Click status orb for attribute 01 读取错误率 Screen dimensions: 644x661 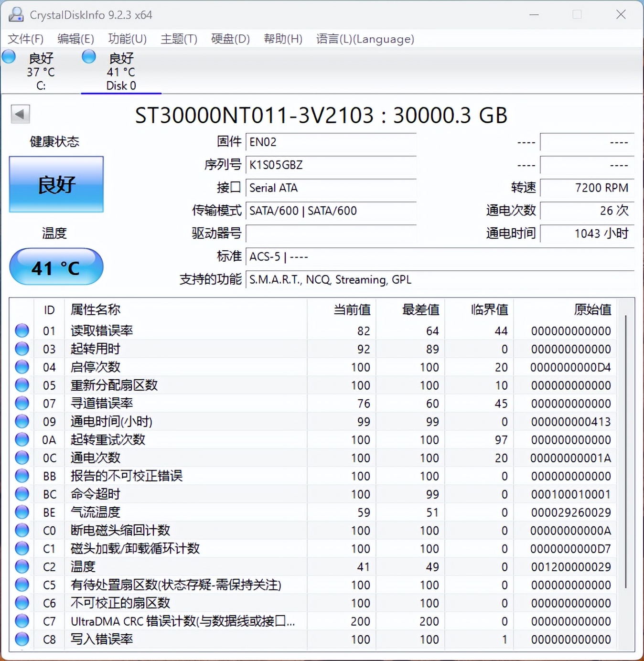click(22, 330)
